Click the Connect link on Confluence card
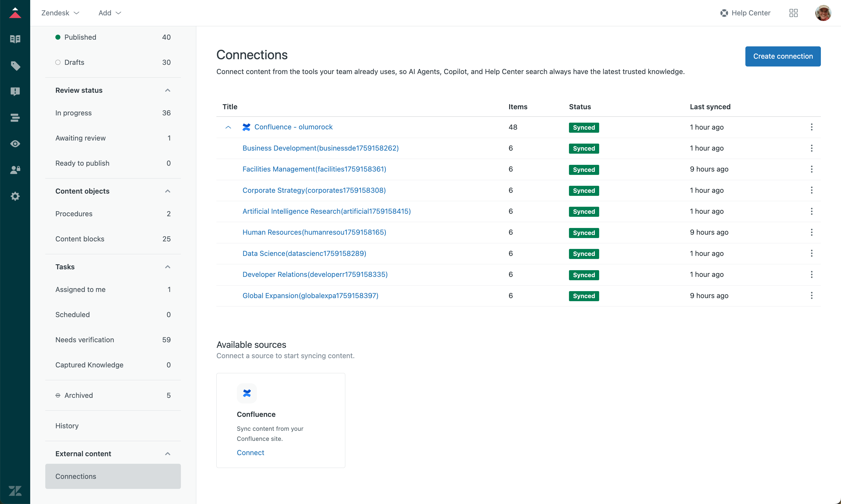The width and height of the screenshot is (841, 504). coord(250,452)
